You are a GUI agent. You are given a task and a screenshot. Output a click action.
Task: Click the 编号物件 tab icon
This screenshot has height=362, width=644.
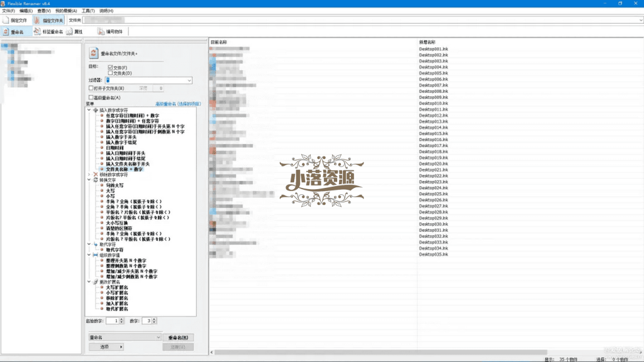click(101, 31)
